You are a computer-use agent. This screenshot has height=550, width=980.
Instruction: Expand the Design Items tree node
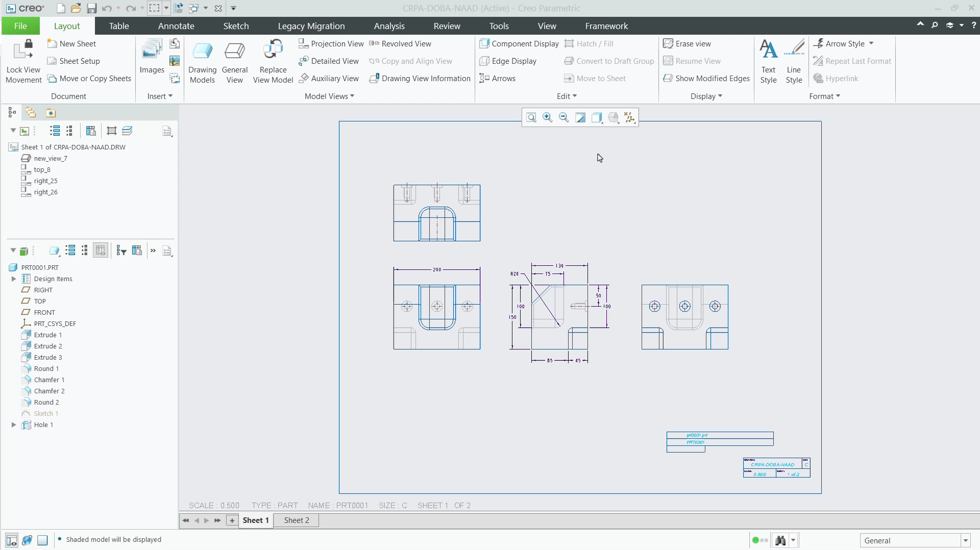coord(14,279)
